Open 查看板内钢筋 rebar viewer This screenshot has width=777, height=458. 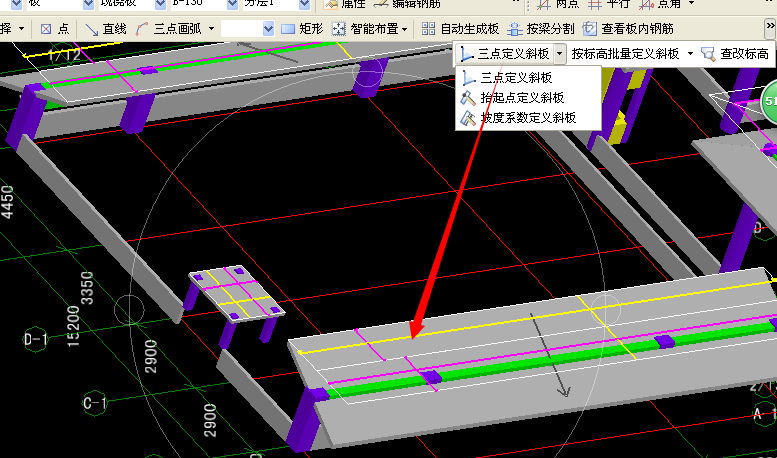tap(628, 29)
